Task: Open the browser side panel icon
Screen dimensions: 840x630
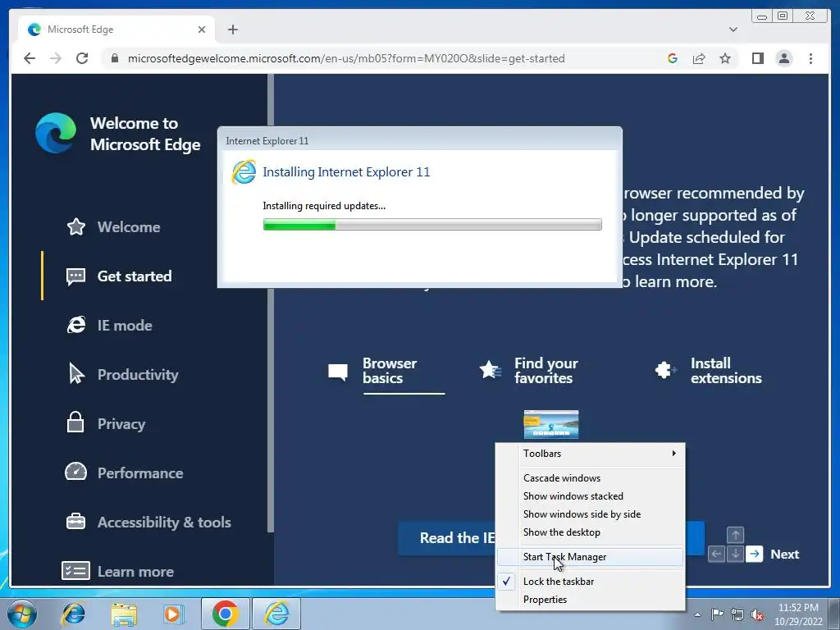Action: [757, 58]
